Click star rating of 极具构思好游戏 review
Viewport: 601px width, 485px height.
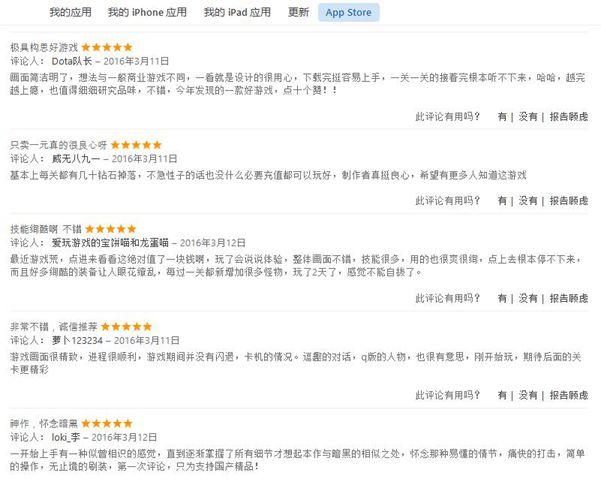[107, 47]
